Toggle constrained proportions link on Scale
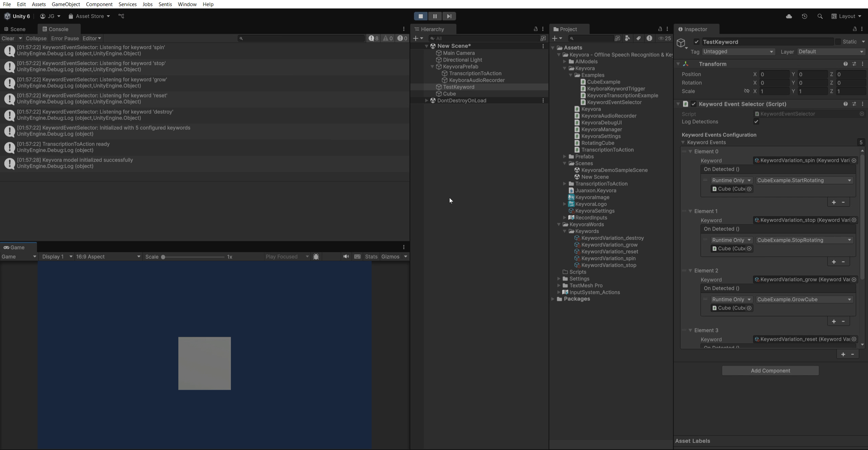The height and width of the screenshot is (450, 868). 746,91
